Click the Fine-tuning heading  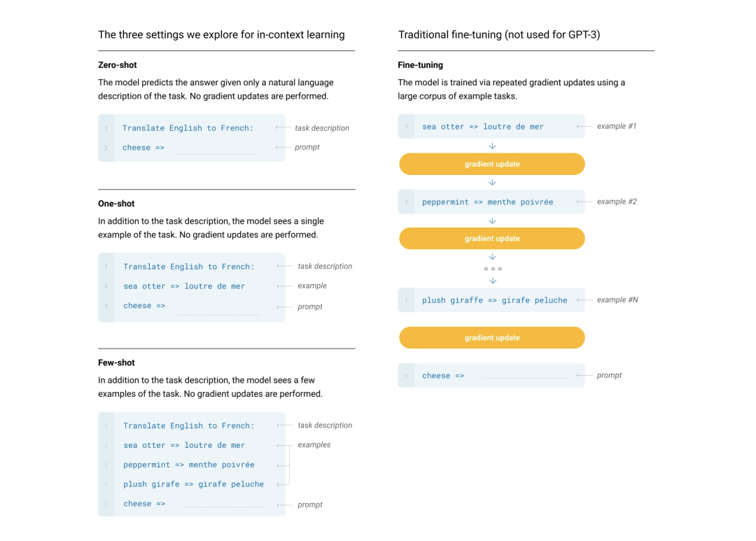point(421,65)
